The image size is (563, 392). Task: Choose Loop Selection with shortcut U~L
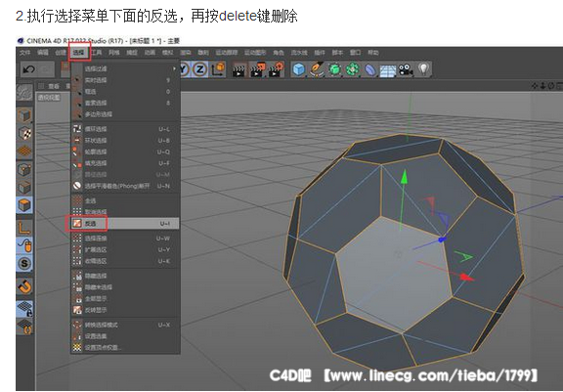coord(125,129)
